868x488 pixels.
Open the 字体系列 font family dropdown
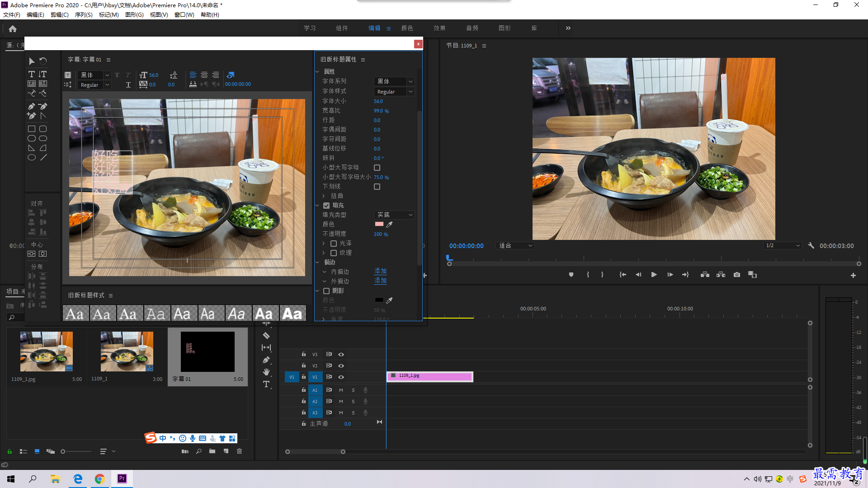[x=394, y=81]
